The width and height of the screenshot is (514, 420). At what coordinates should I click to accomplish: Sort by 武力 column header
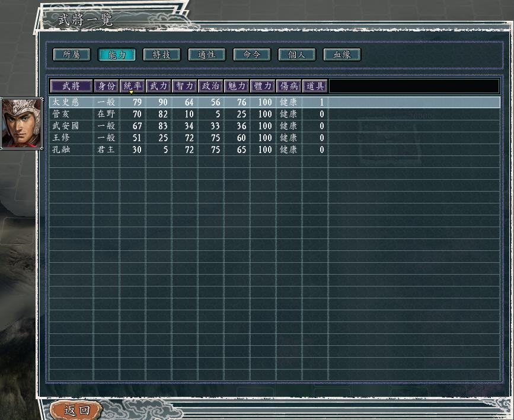point(158,86)
